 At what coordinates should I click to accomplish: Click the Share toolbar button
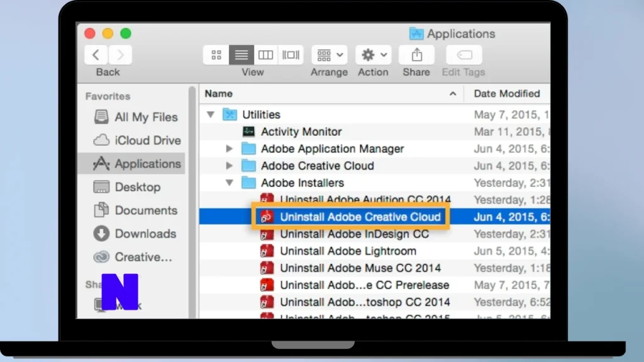pos(416,55)
